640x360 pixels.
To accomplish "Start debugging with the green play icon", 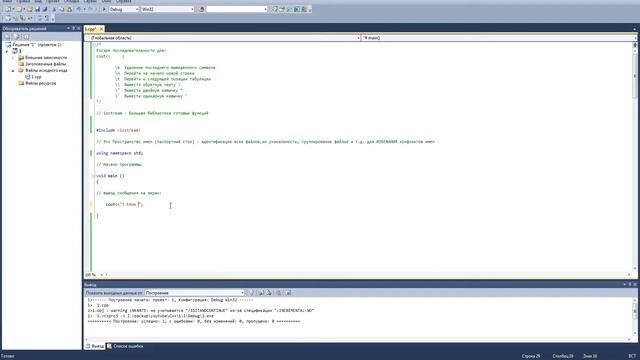I will tap(104, 9).
